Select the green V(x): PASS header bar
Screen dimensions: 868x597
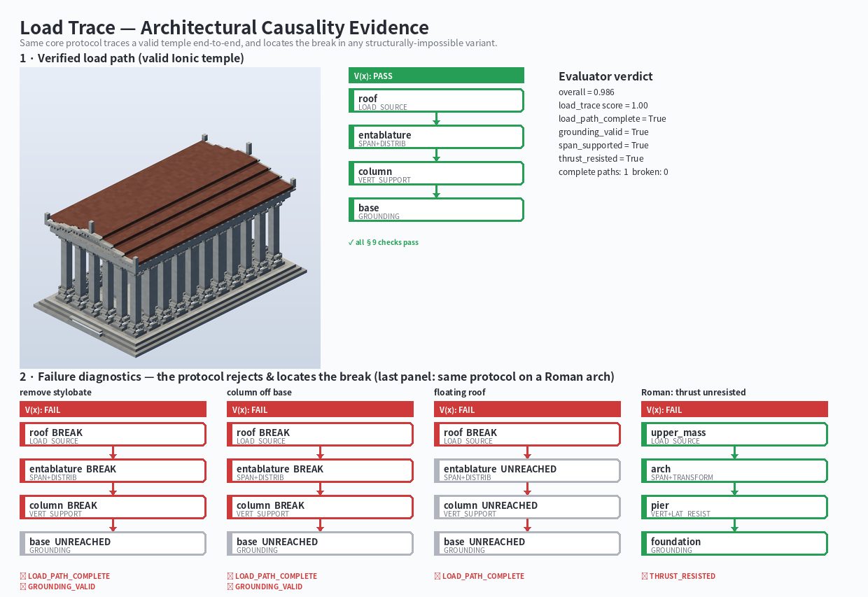point(436,76)
